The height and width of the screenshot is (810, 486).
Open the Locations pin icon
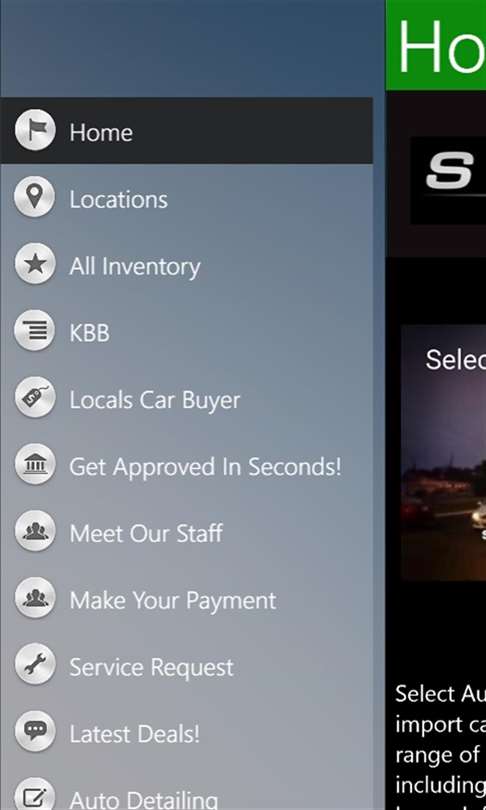pos(35,196)
